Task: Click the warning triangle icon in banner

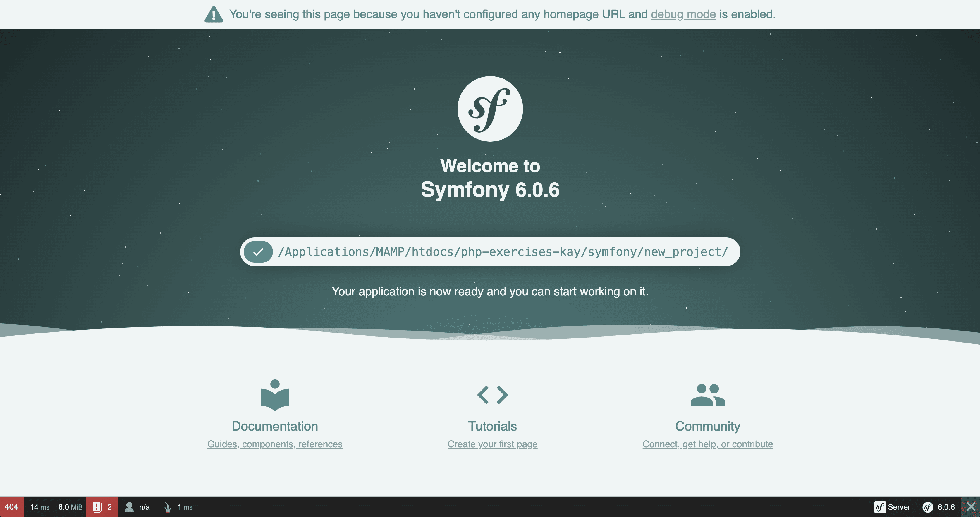Action: pos(214,14)
